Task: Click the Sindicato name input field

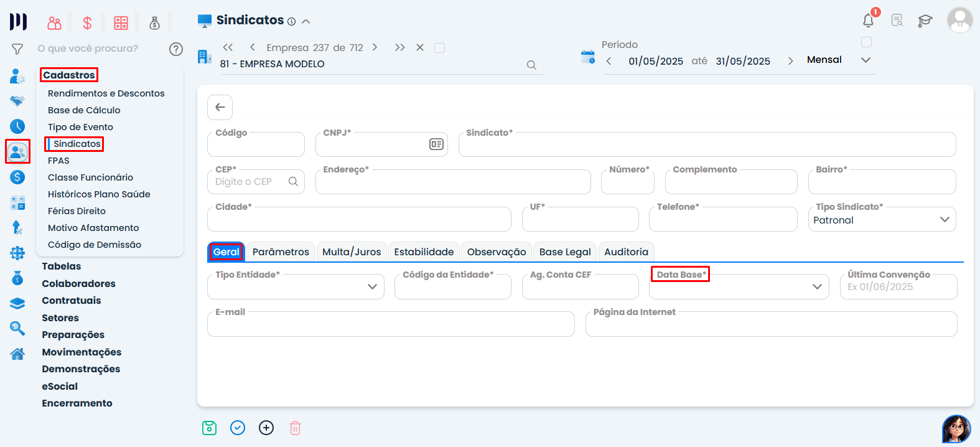Action: click(706, 146)
